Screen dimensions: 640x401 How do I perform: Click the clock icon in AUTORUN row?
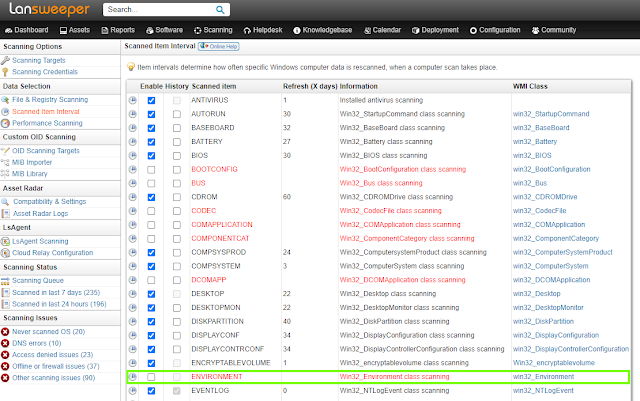pos(133,114)
